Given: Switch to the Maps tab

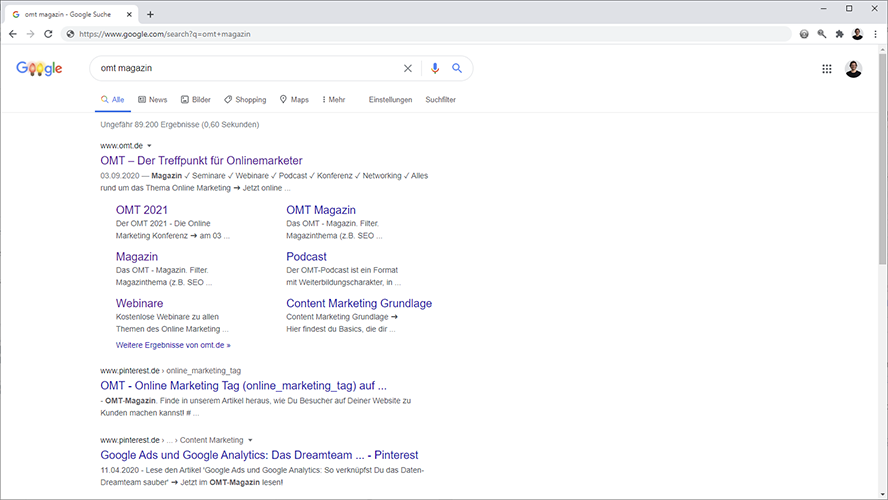Looking at the screenshot, I should [294, 100].
